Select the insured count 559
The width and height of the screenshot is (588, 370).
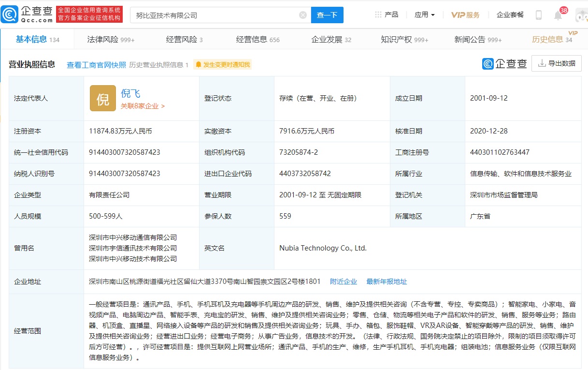pos(285,216)
